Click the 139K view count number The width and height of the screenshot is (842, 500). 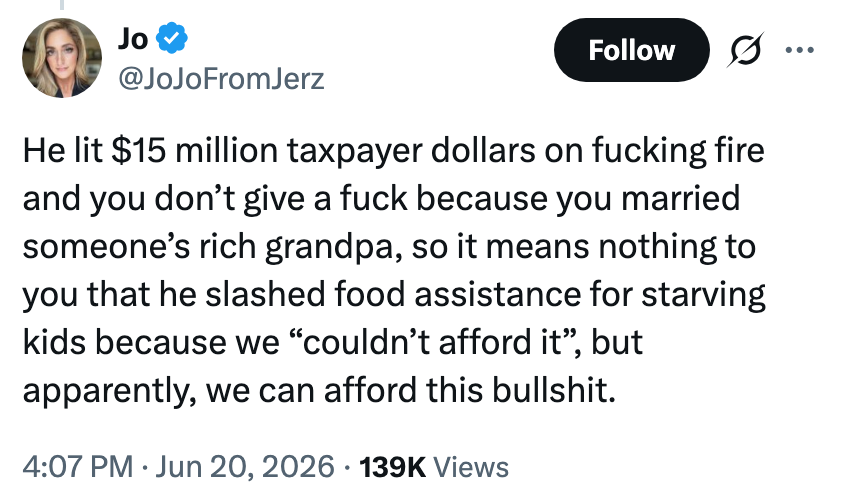393,466
